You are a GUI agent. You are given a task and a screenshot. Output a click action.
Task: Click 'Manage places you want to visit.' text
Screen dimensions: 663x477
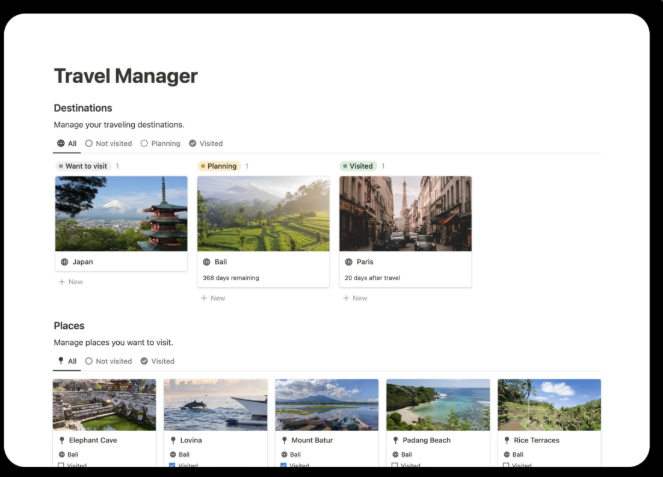pos(113,343)
